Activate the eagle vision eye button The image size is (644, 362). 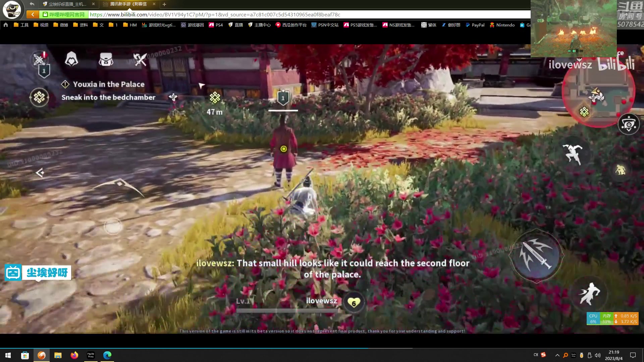click(x=629, y=124)
